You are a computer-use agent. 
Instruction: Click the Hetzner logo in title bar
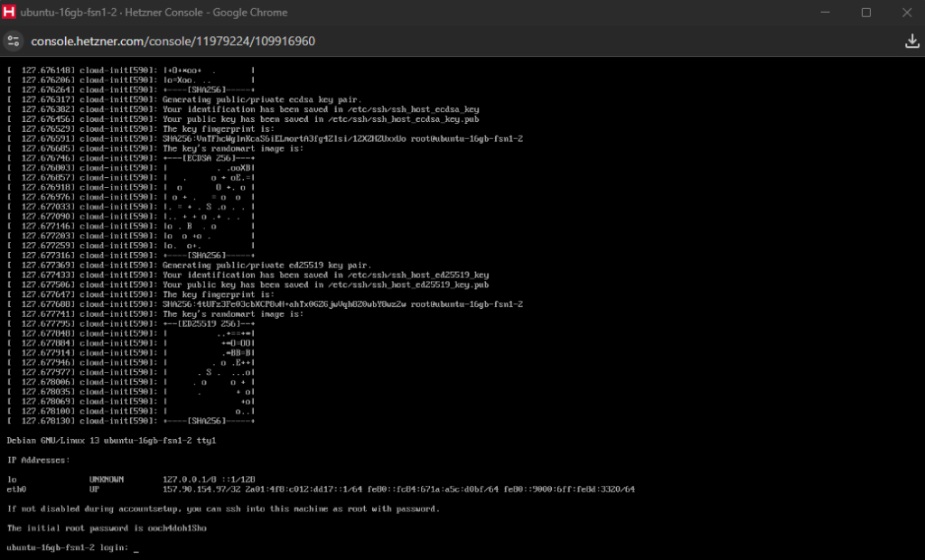12,13
